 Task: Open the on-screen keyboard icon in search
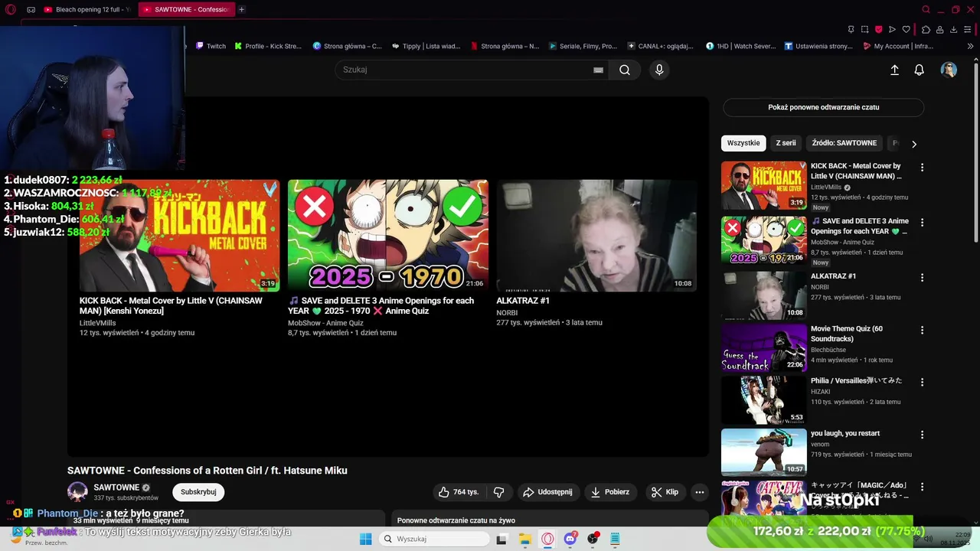tap(599, 70)
